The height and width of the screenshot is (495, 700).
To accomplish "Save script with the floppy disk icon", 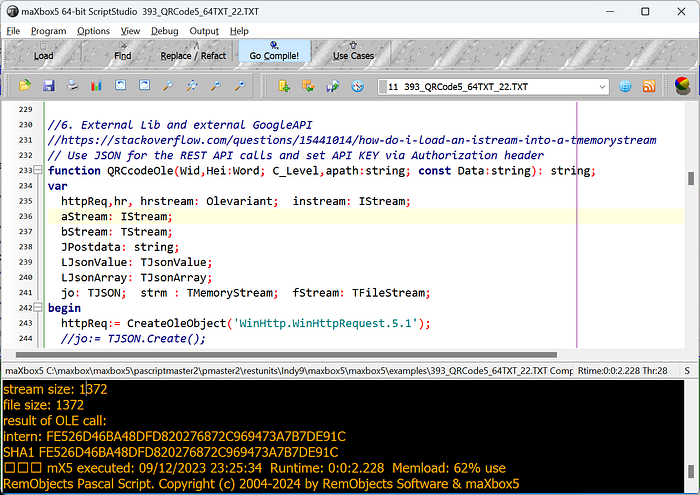I will [x=49, y=85].
